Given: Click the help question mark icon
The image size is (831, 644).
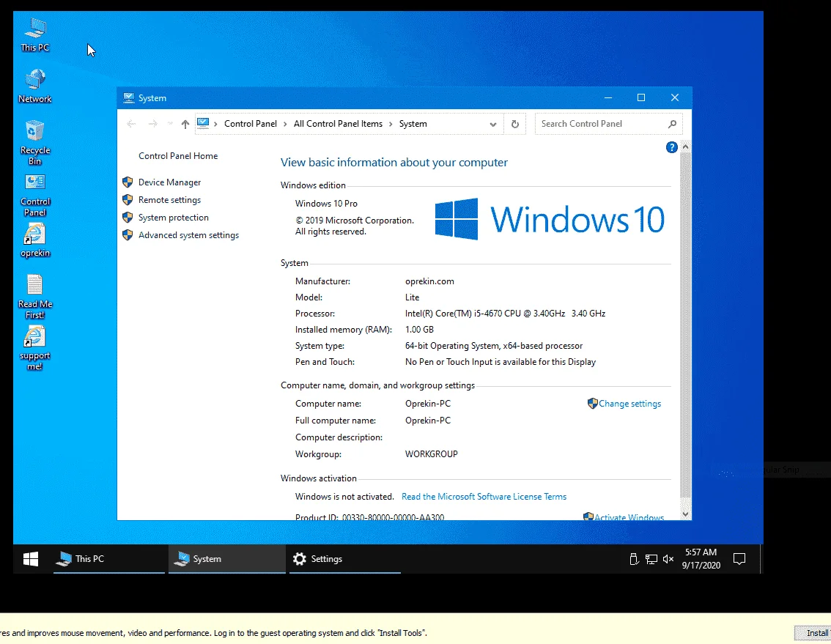Looking at the screenshot, I should coord(671,147).
